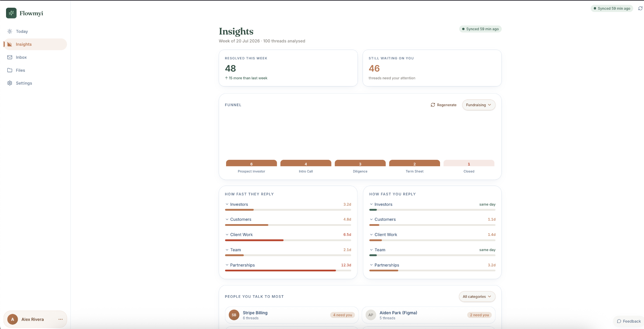Image resolution: width=644 pixels, height=329 pixels.
Task: Click the Flowmyi logo icon
Action: click(11, 13)
